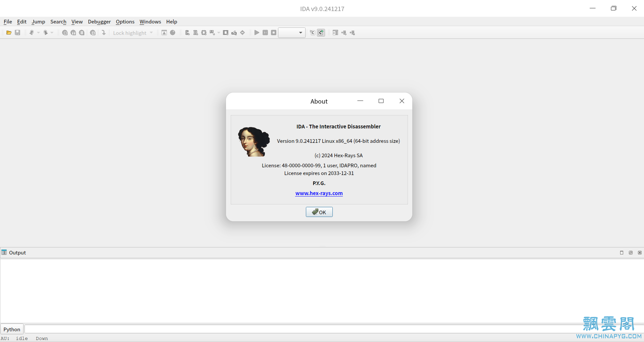Viewport: 644px width, 342px height.
Task: Click the plain 'C' toolbar icon
Action: [313, 33]
